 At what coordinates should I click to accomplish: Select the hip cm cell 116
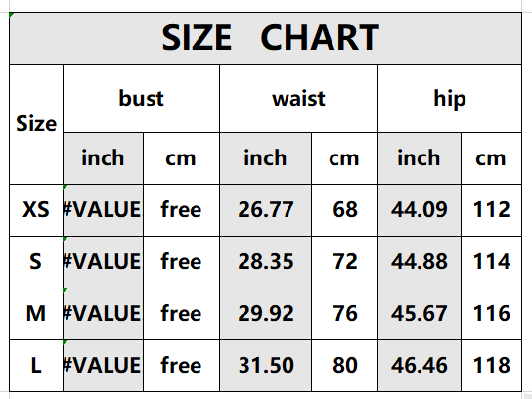tap(491, 314)
